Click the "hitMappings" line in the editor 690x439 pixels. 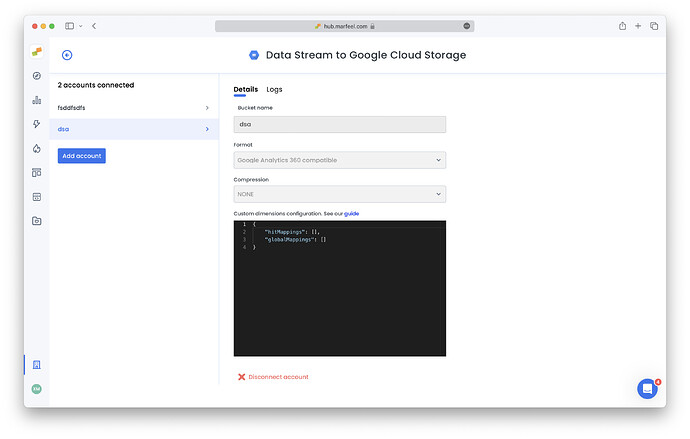(x=292, y=232)
